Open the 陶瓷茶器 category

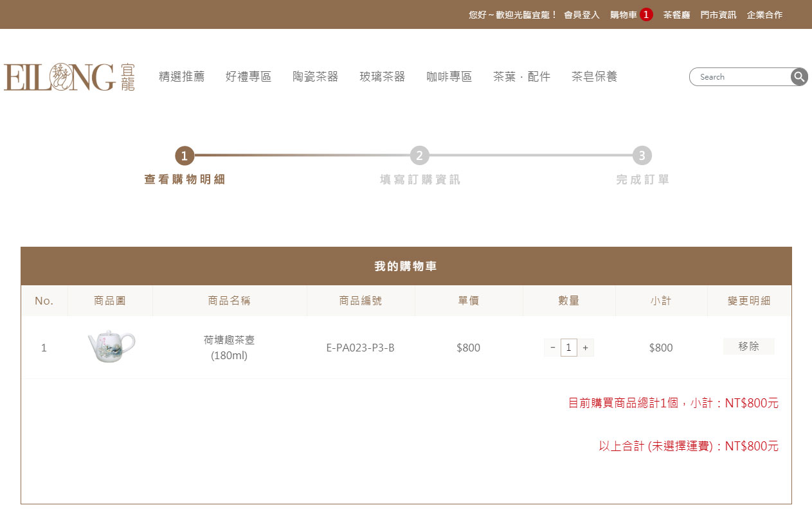[315, 77]
